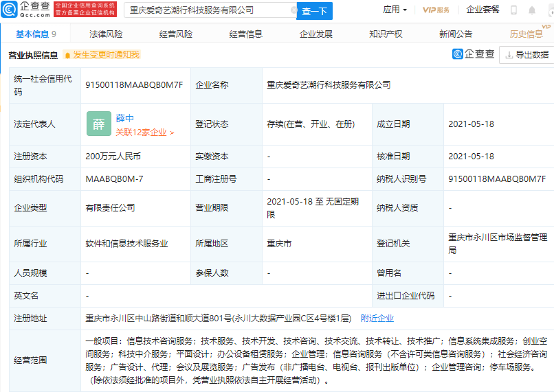Image resolution: width=554 pixels, height=392 pixels.
Task: Click the green 薛 avatar icon
Action: coord(99,124)
